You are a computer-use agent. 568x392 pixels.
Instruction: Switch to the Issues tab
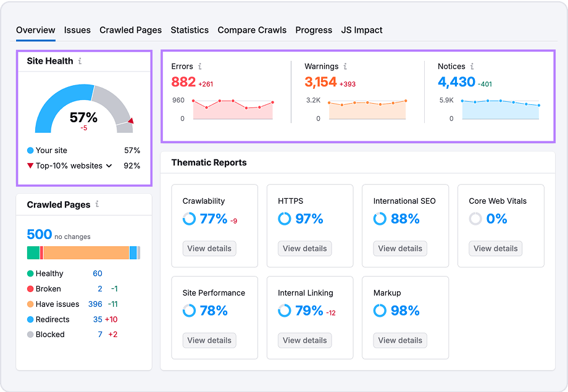click(x=77, y=30)
